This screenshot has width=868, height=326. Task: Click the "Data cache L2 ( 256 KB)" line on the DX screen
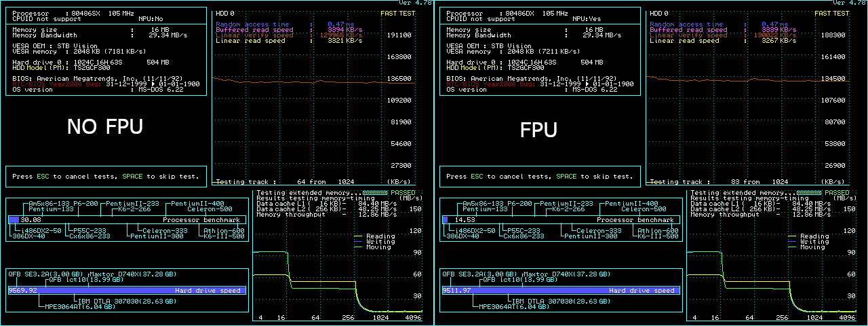coord(760,209)
